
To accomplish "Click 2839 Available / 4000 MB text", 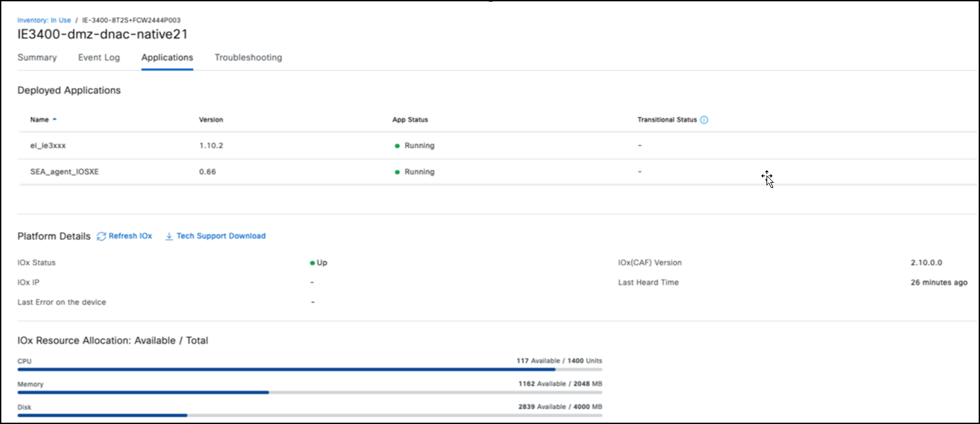I will (560, 407).
